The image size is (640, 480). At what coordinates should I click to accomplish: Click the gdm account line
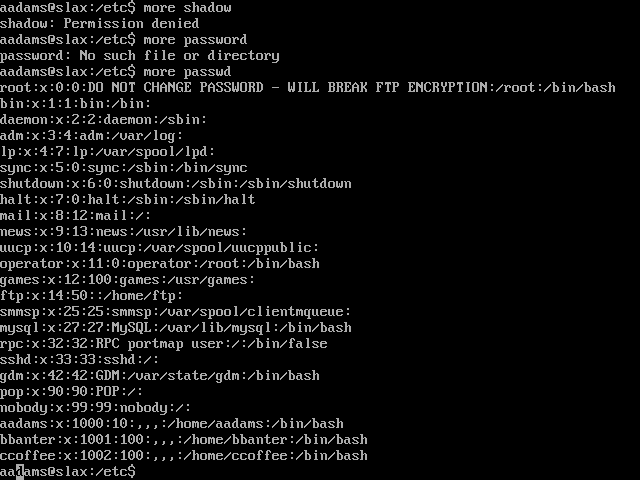point(160,376)
